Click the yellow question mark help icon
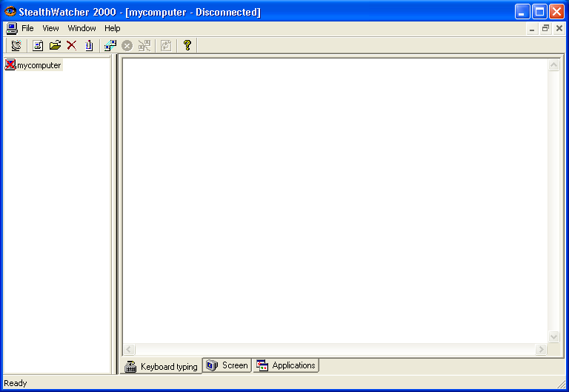This screenshot has height=392, width=569. [x=187, y=46]
